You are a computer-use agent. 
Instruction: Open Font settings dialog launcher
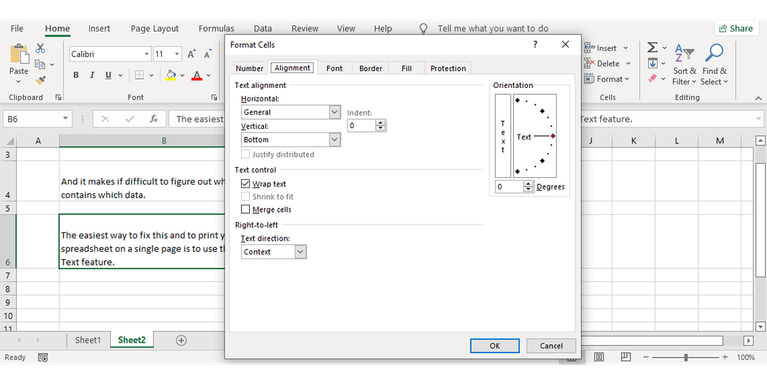click(x=214, y=97)
